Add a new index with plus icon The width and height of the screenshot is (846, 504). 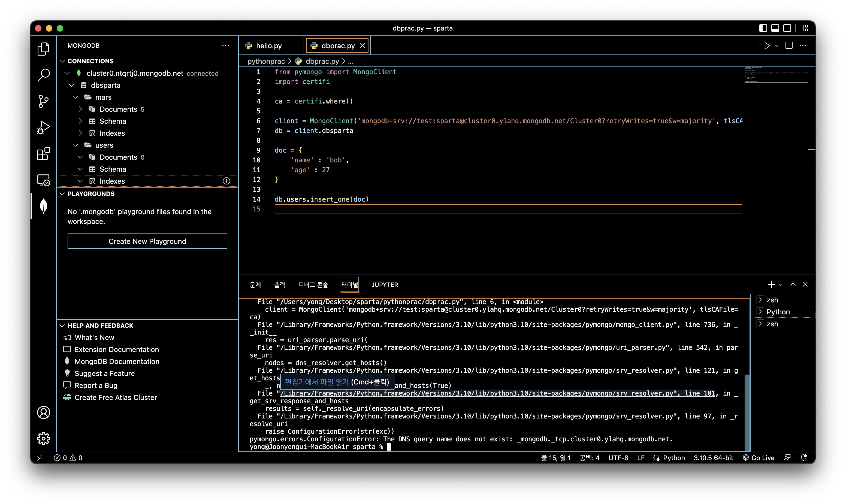click(x=226, y=181)
